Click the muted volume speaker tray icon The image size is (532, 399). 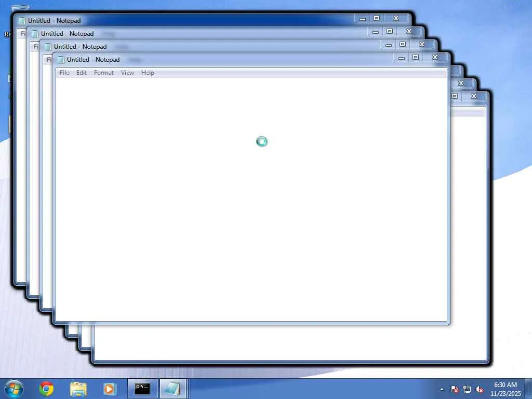point(480,390)
